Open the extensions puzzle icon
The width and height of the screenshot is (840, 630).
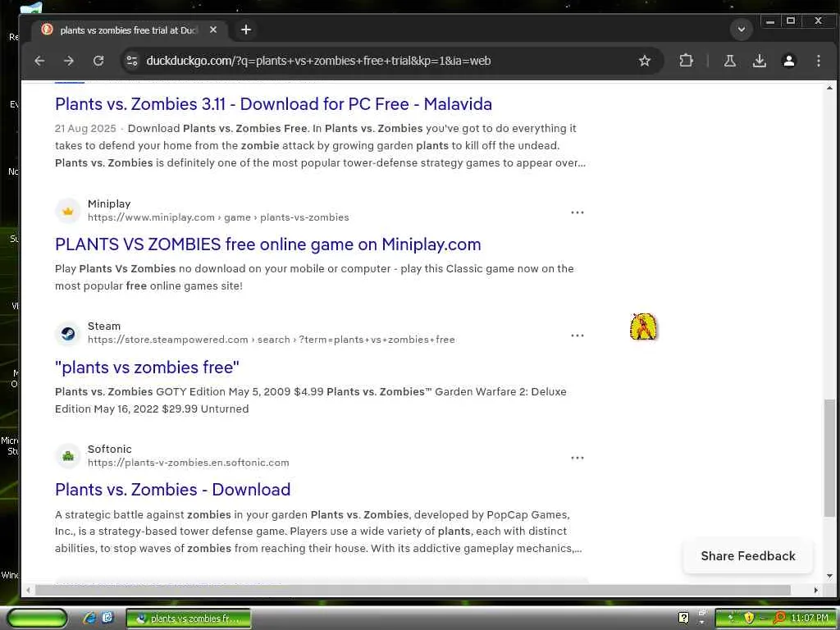coord(686,61)
